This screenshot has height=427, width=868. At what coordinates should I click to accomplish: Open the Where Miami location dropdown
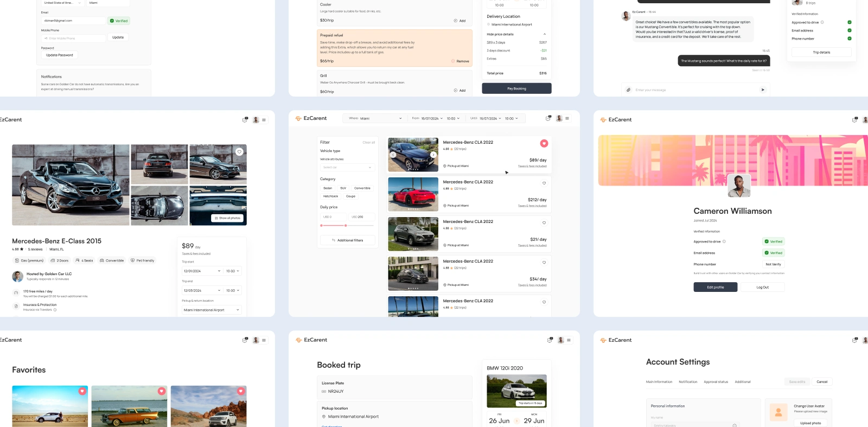tap(375, 118)
